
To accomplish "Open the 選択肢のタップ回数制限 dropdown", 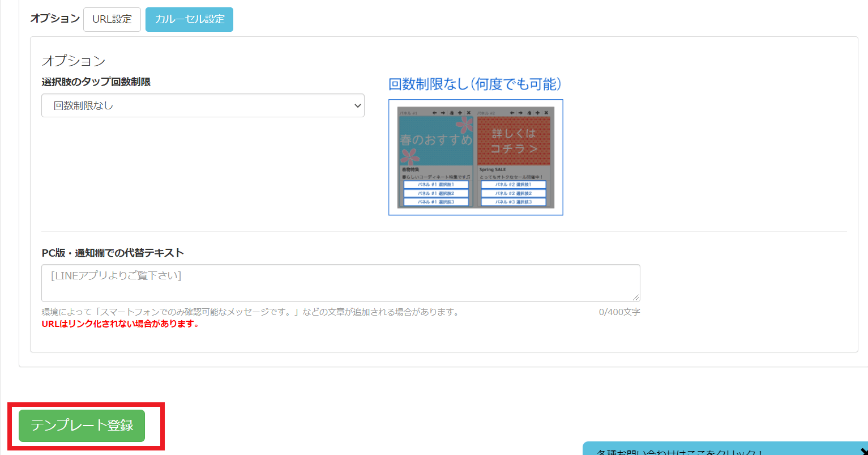I will click(203, 105).
